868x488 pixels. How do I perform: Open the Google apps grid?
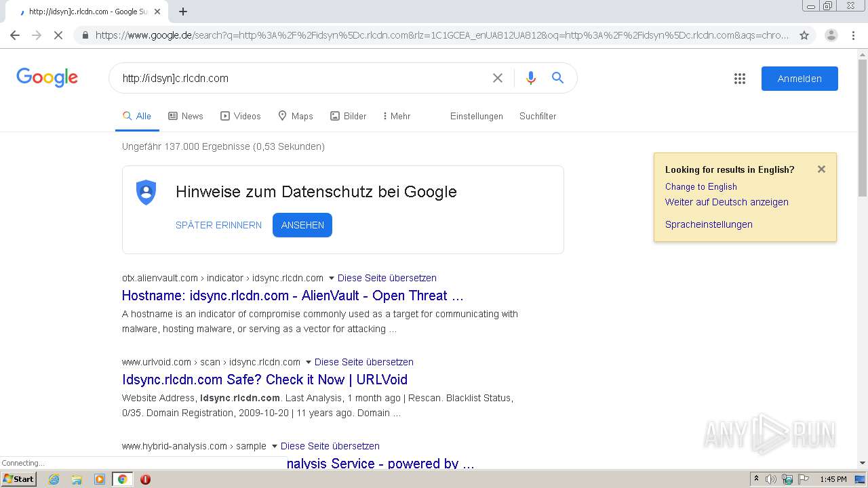(740, 79)
